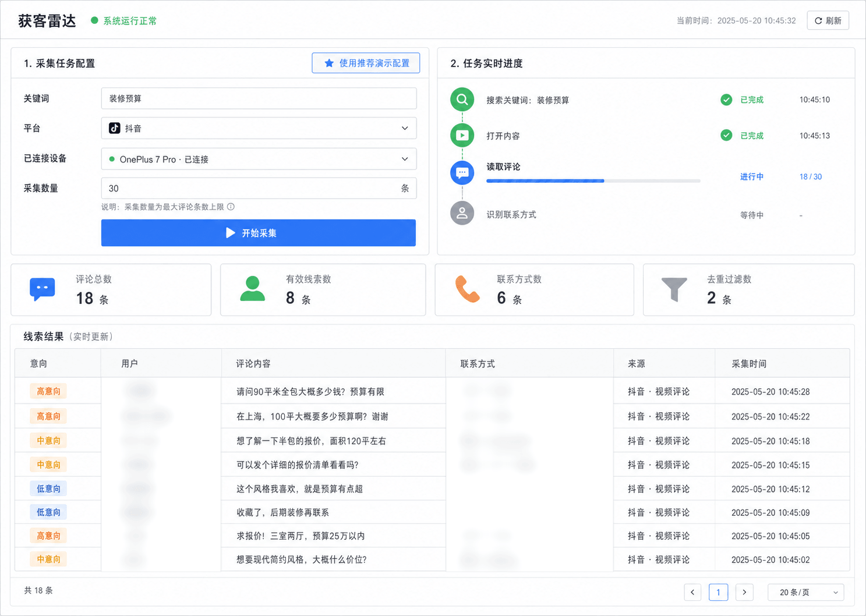Viewport: 866px width, 616px height.
Task: Open the 已连接设备 device dropdown
Action: (x=259, y=159)
